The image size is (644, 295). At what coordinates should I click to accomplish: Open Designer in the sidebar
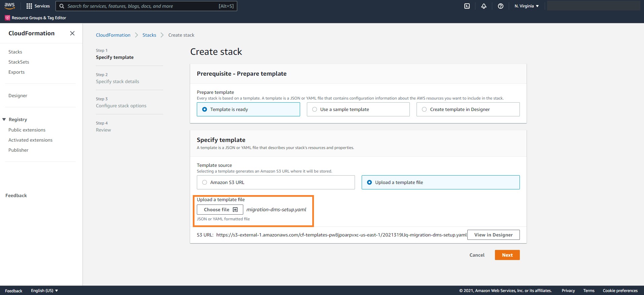(18, 96)
